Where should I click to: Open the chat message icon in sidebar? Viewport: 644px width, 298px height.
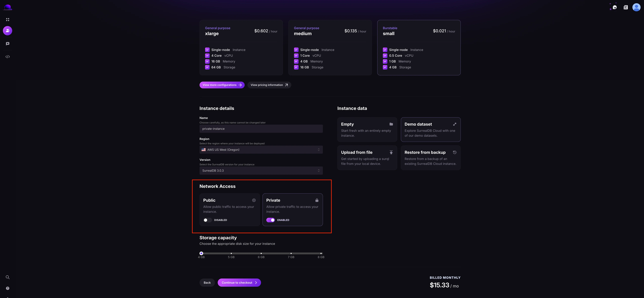[x=8, y=44]
